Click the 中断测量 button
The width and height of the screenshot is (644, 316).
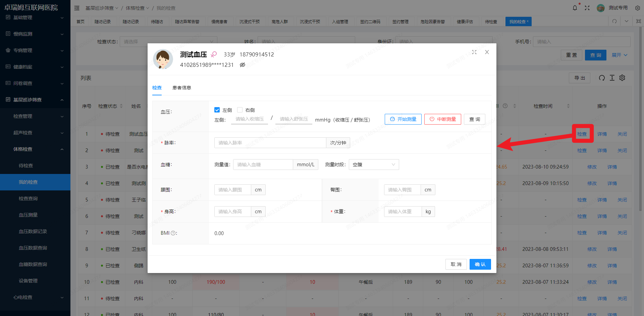pyautogui.click(x=443, y=119)
